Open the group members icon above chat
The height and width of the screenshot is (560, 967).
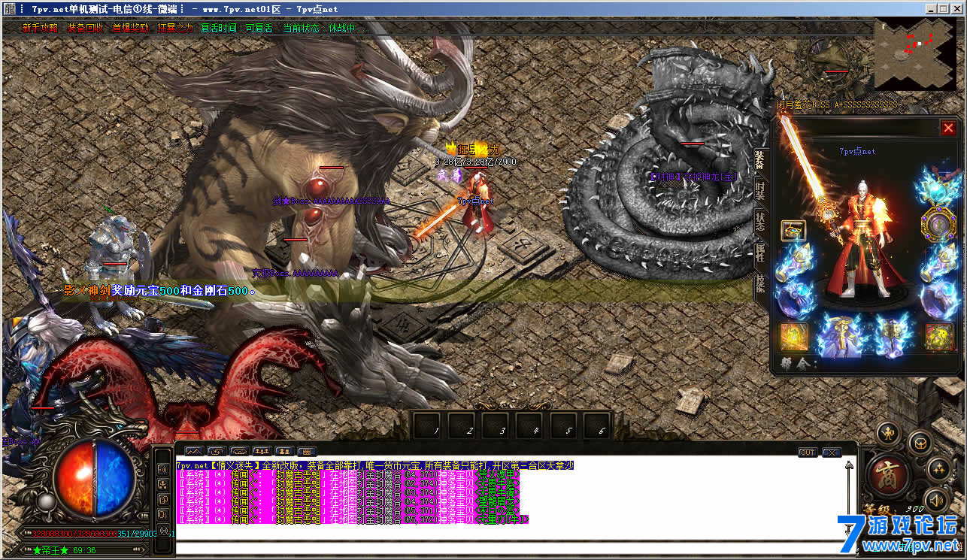tap(261, 452)
